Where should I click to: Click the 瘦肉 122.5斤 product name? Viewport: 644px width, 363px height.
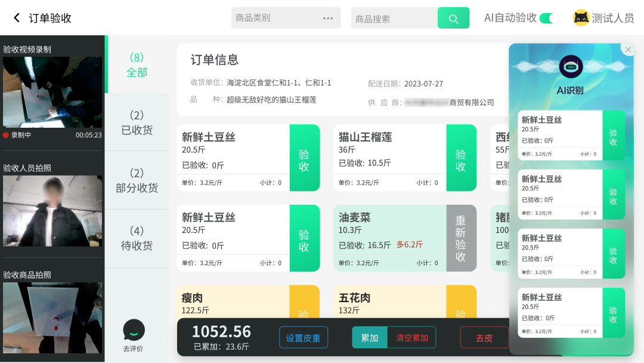(192, 298)
